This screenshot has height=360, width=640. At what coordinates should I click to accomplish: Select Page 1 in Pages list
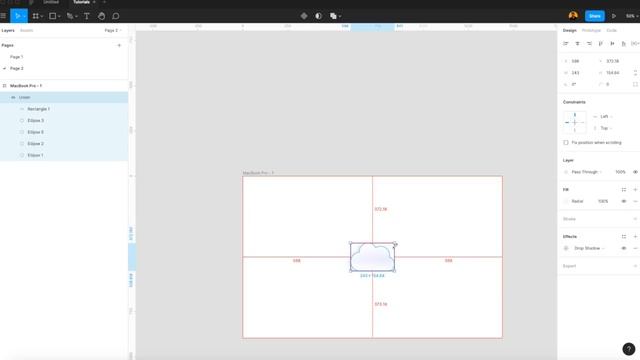click(17, 57)
